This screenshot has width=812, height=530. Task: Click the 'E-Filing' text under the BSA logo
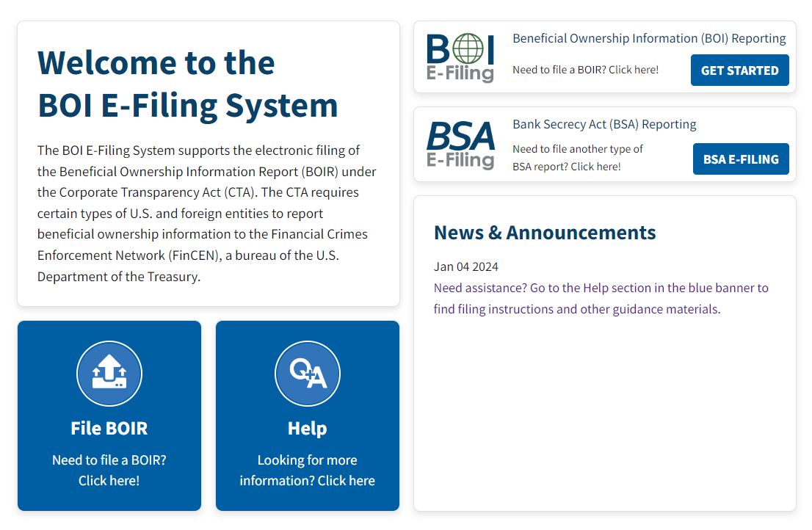[460, 160]
